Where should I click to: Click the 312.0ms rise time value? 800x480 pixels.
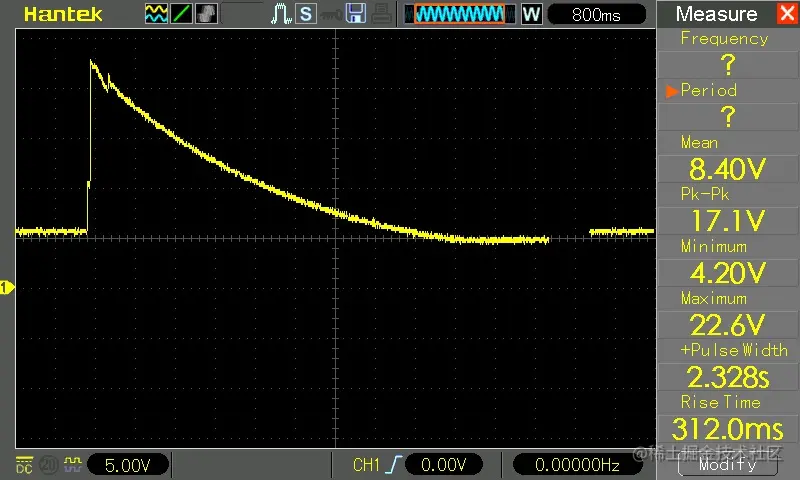728,429
